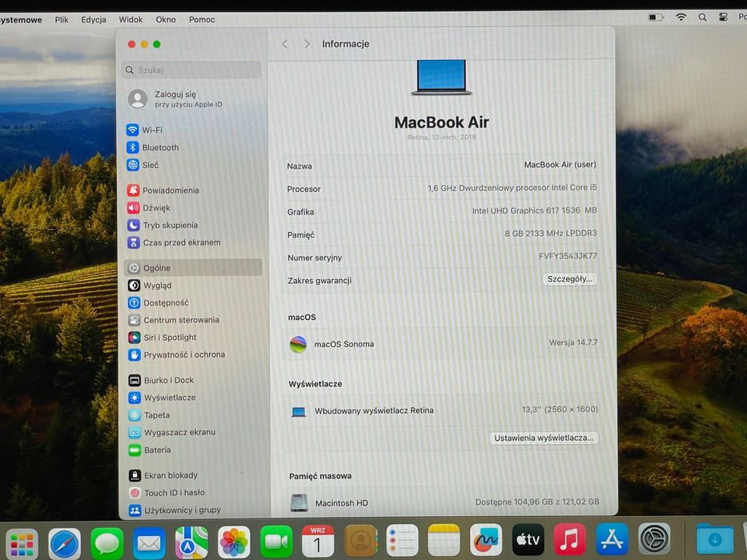747x560 pixels.
Task: Open Contacts app in the Dock
Action: coord(360,540)
